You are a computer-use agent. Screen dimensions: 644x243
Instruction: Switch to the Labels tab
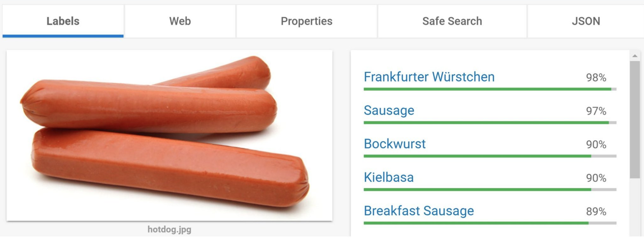coord(63,21)
